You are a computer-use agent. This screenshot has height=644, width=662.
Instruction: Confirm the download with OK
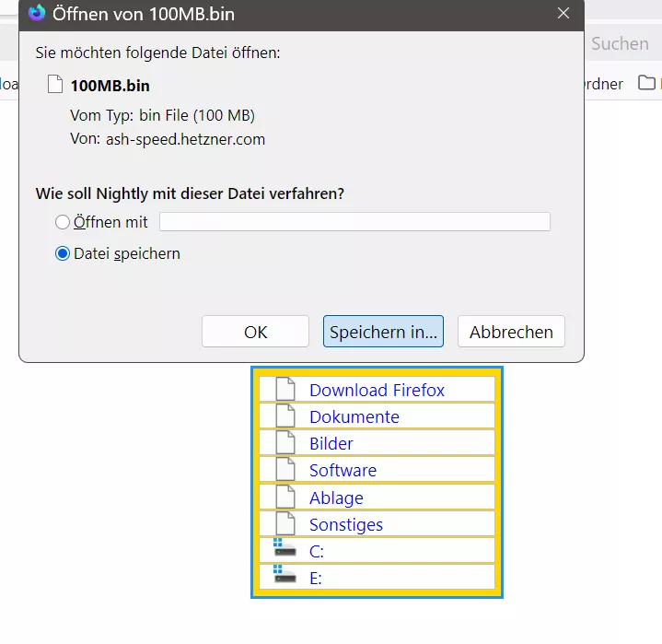(255, 332)
